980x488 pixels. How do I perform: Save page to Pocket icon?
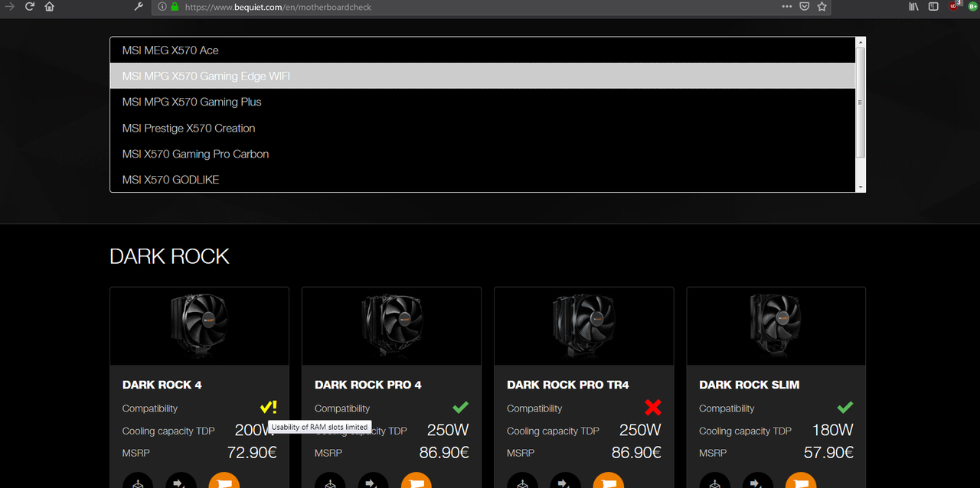(805, 6)
